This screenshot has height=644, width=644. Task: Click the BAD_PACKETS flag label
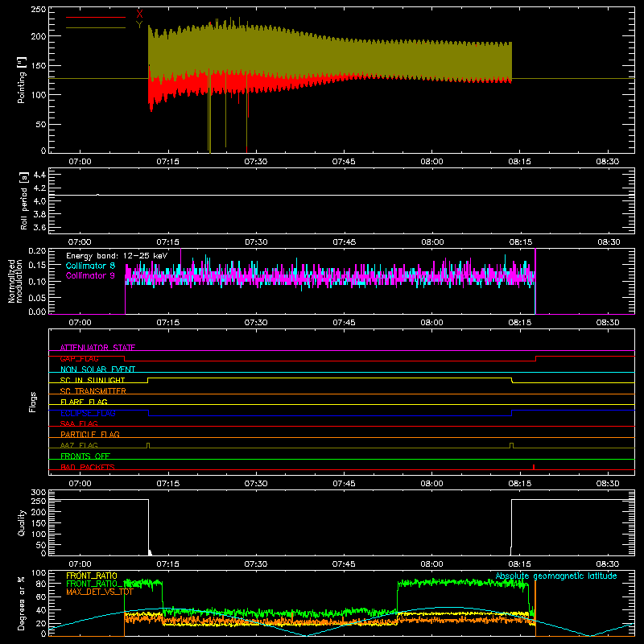pyautogui.click(x=88, y=467)
